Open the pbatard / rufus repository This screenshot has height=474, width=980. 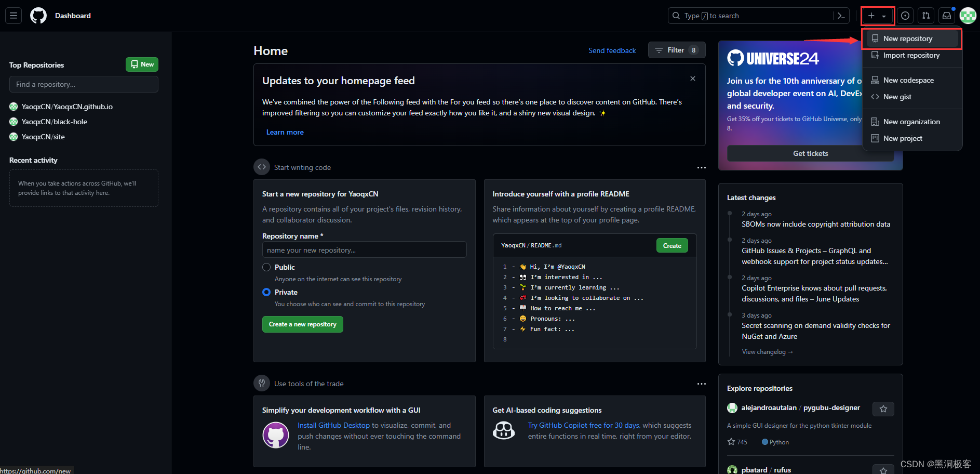pos(766,470)
